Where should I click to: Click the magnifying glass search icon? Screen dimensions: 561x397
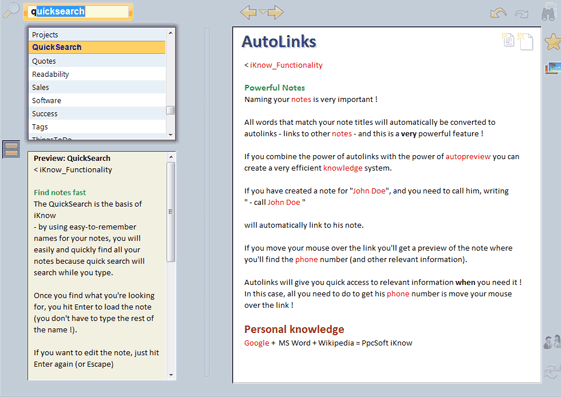pyautogui.click(x=11, y=10)
